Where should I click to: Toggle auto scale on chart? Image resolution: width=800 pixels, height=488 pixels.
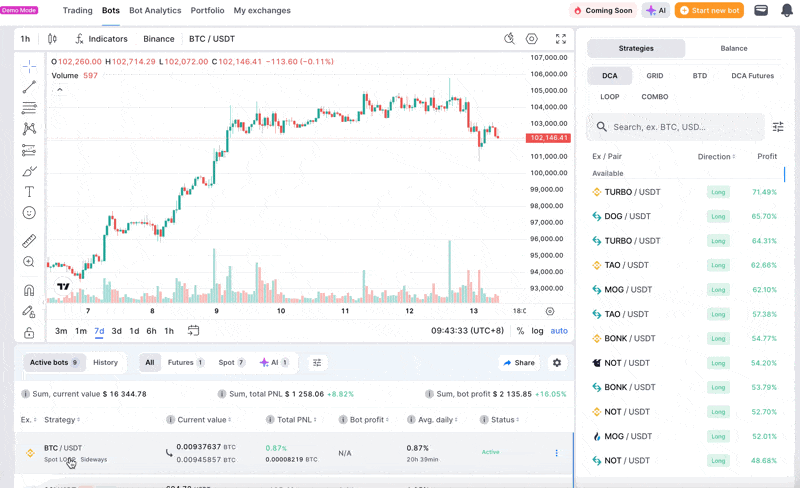(559, 331)
